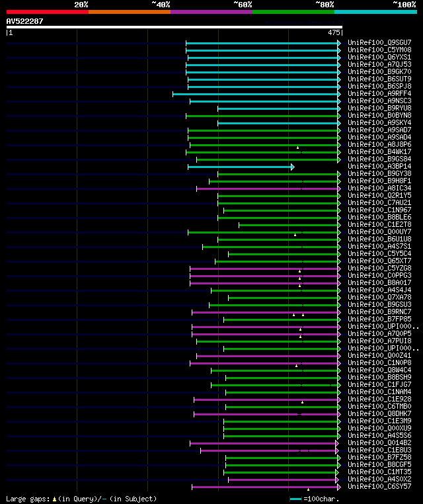Click the cyan =100char. scale swatch
The image size is (423, 504).
pos(295,499)
